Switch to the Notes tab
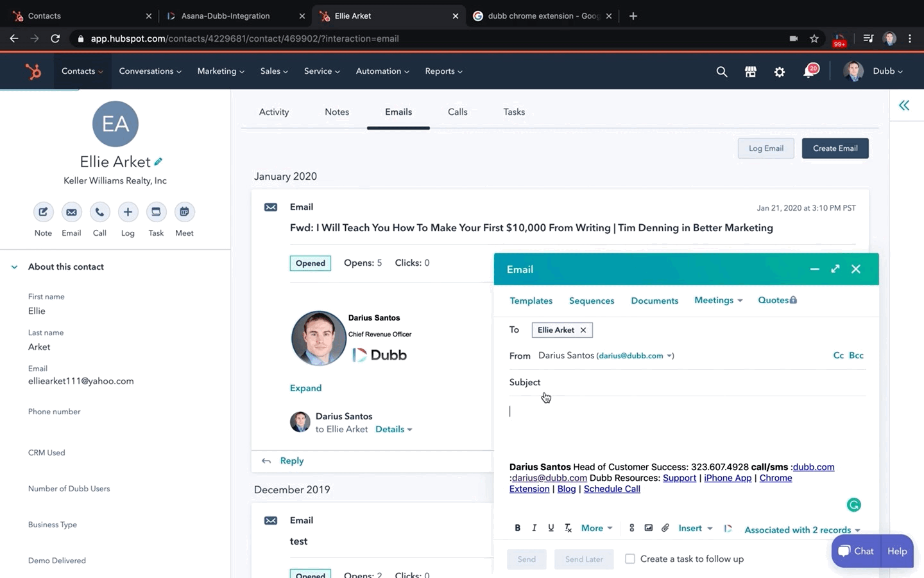 pyautogui.click(x=337, y=112)
